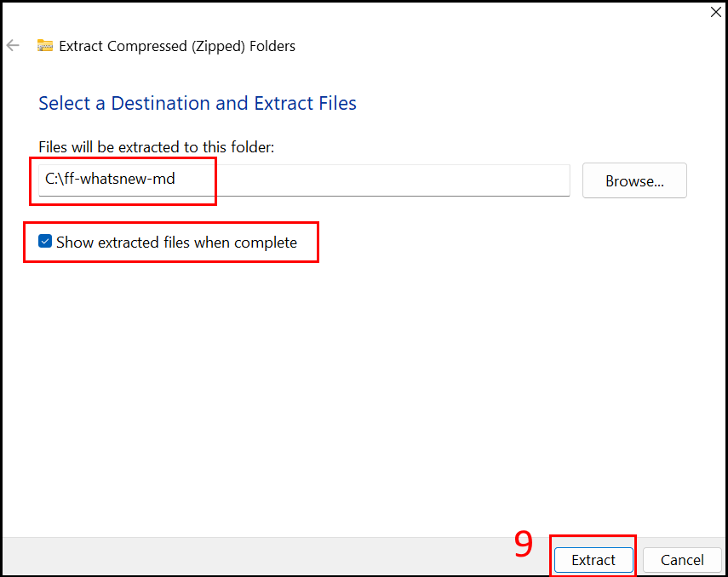Click the 'Select a Destination and Extract Files' heading
The image size is (728, 577).
tap(198, 103)
